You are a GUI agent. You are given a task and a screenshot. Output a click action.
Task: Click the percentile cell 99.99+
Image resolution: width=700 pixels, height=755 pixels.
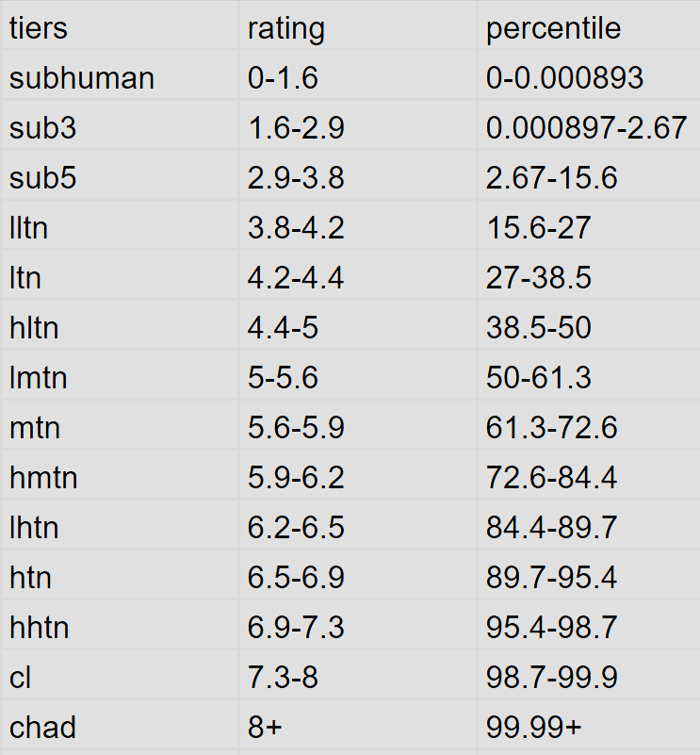pos(589,726)
